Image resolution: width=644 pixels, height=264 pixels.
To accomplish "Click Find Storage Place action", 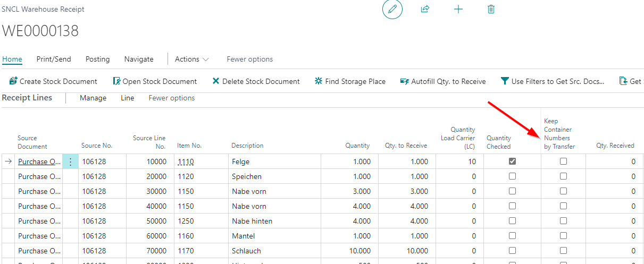I will coord(350,81).
